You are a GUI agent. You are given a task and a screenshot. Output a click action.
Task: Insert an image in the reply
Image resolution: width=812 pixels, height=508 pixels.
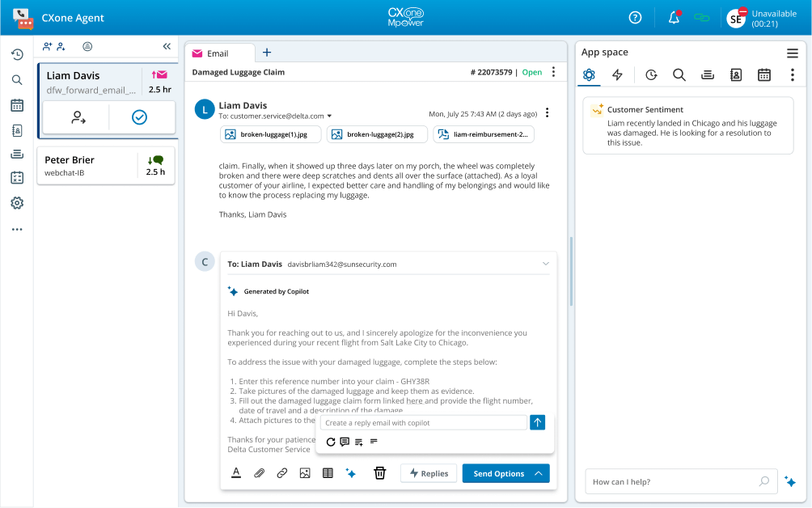[x=305, y=472]
